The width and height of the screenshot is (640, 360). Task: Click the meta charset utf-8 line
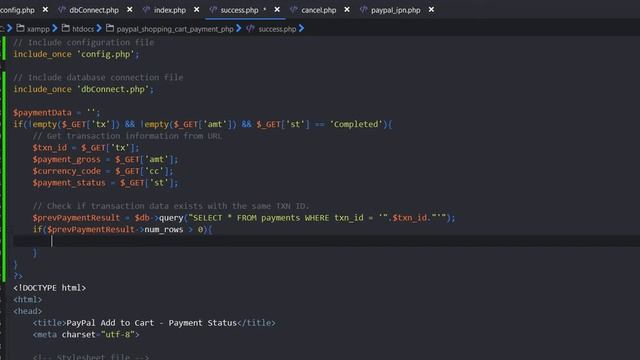pos(86,335)
